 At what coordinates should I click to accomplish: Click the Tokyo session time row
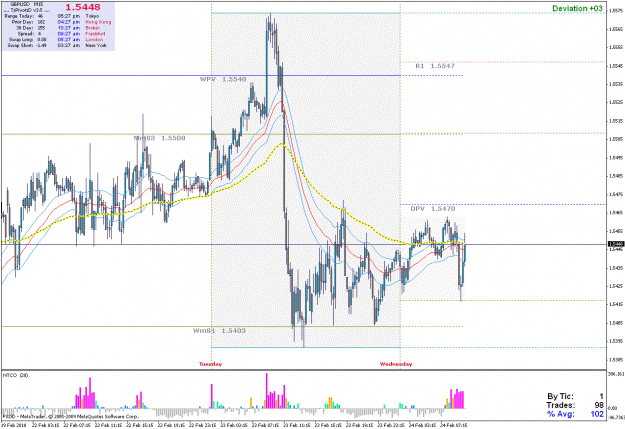(79, 16)
